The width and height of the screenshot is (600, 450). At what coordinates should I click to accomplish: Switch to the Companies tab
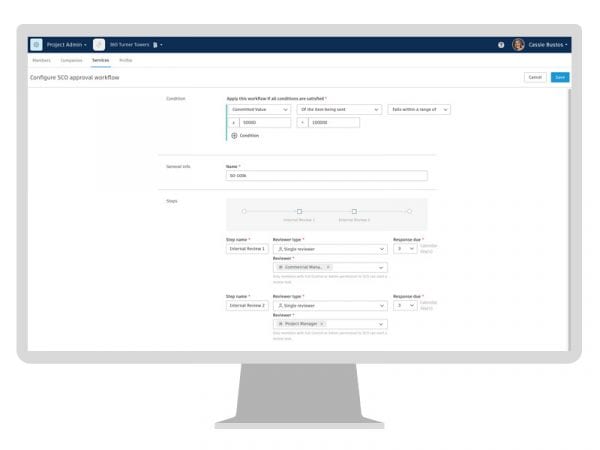click(x=71, y=60)
